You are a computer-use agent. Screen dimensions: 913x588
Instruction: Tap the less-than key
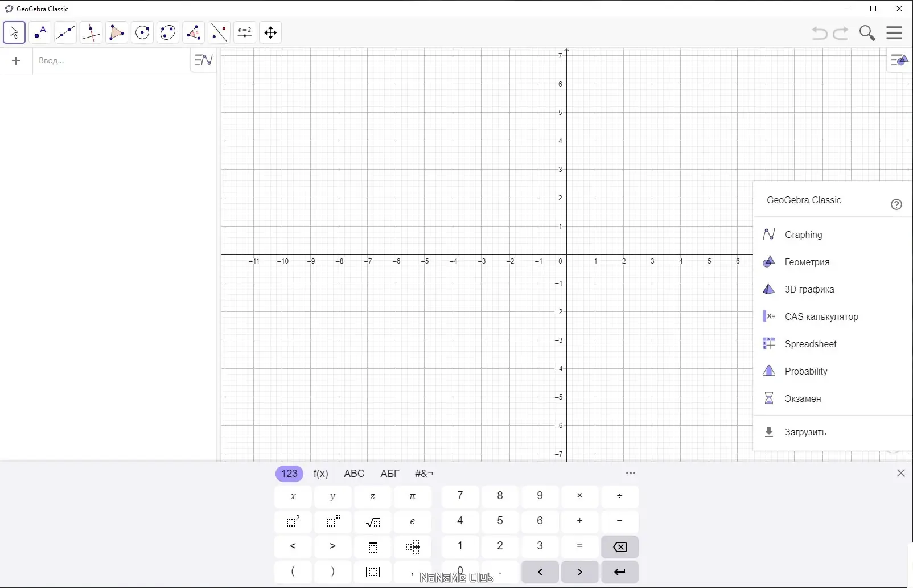pyautogui.click(x=293, y=546)
